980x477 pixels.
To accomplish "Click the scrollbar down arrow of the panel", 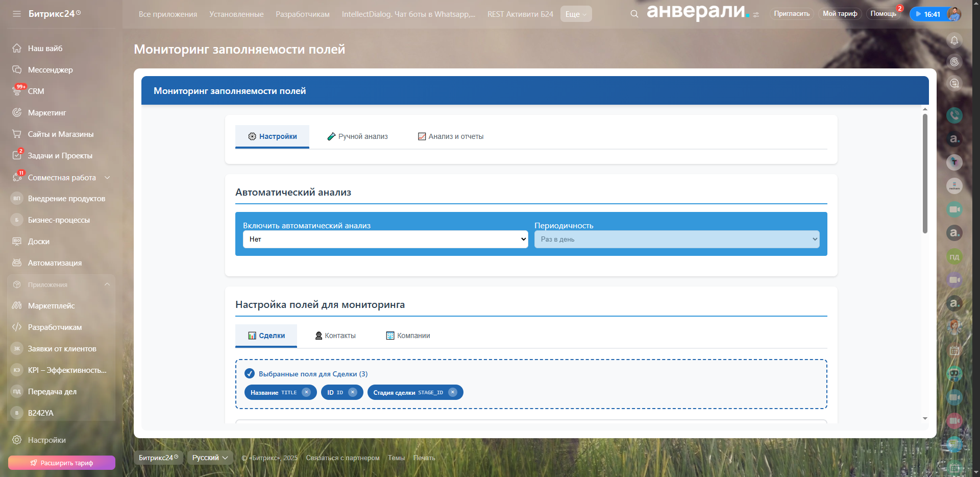I will pyautogui.click(x=925, y=419).
